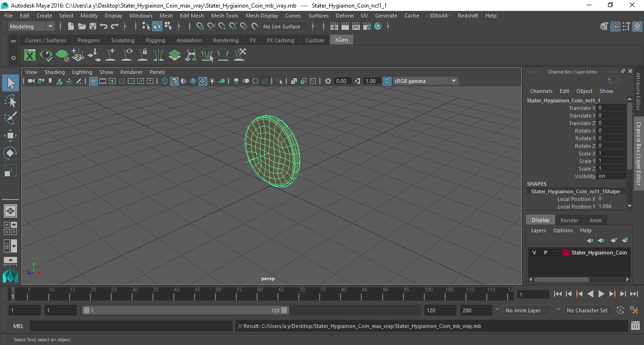Click the Stater_Hygiainon_Coin layer color swatch
This screenshot has width=644, height=345.
pyautogui.click(x=566, y=253)
